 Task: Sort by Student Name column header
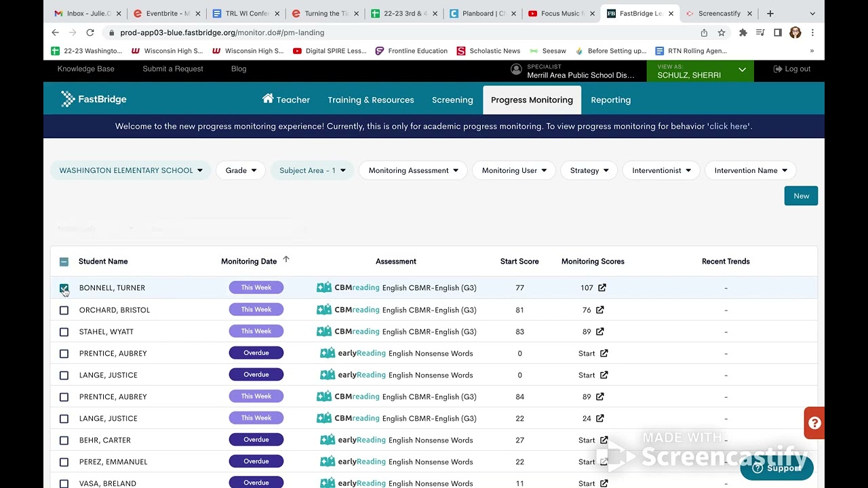(103, 262)
